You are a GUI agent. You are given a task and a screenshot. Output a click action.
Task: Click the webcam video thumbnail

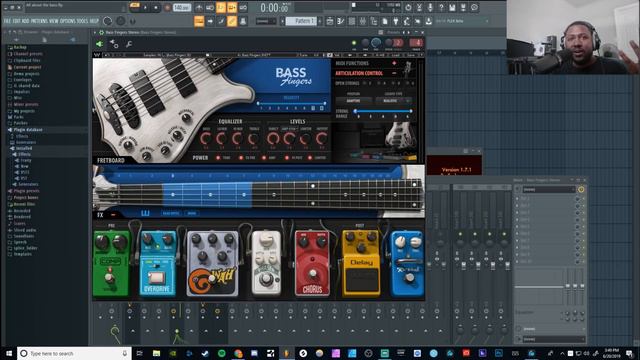pos(573,37)
